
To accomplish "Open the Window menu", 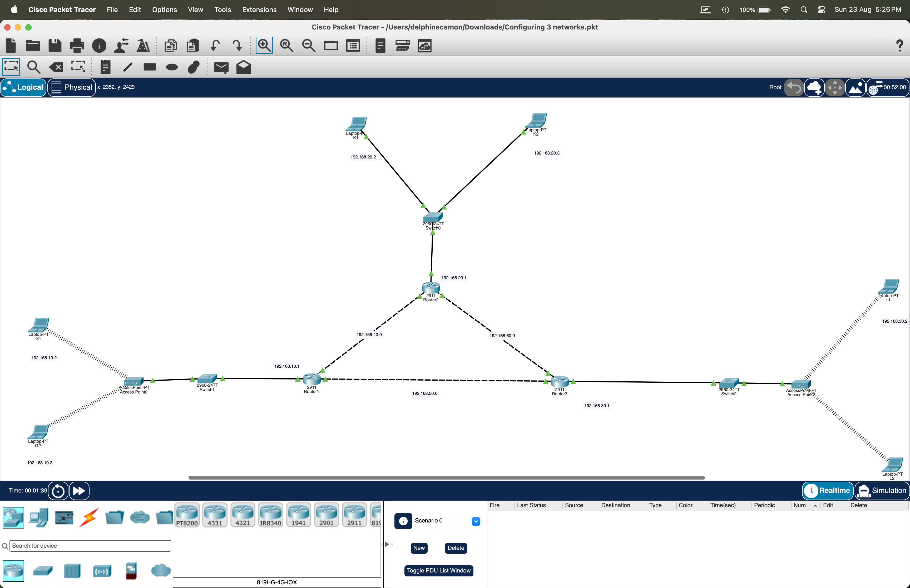I will pos(300,9).
